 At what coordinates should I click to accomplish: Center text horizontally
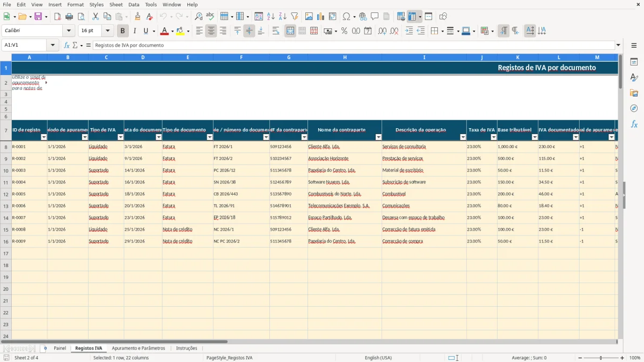tap(211, 31)
